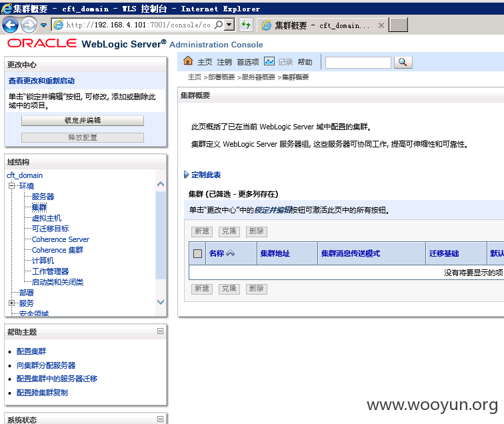Collapse the 环境 tree node
The image size is (504, 424).
click(x=11, y=185)
